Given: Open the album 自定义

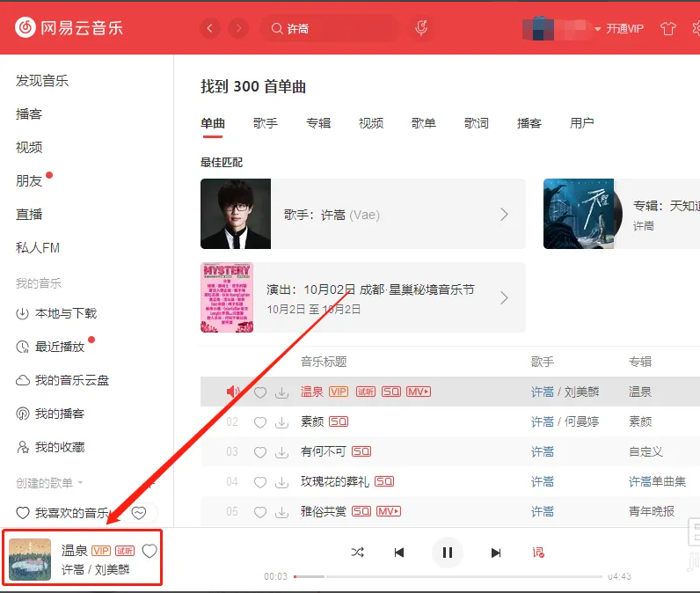Looking at the screenshot, I should [645, 451].
